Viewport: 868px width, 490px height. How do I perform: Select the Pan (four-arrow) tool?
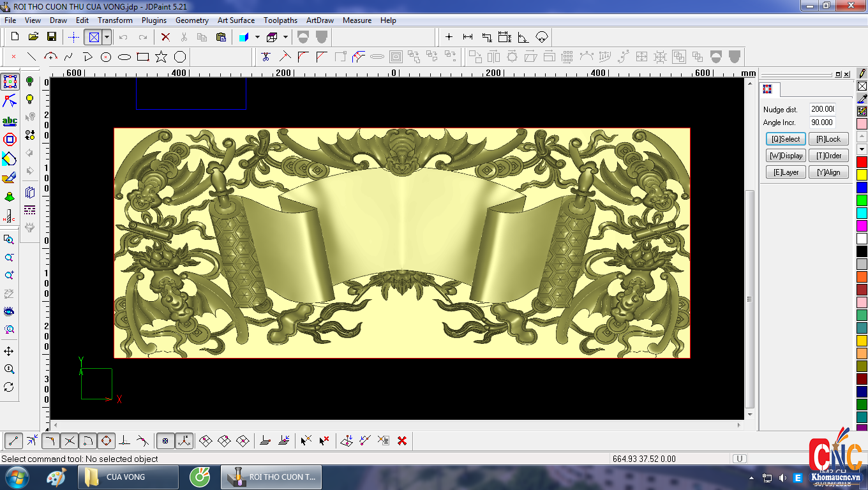point(9,352)
